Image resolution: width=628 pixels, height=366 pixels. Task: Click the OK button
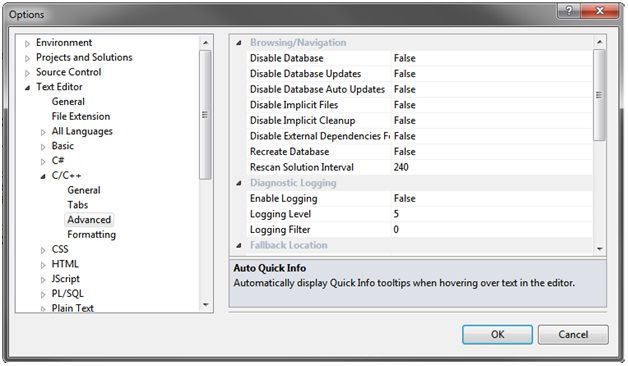[x=497, y=334]
